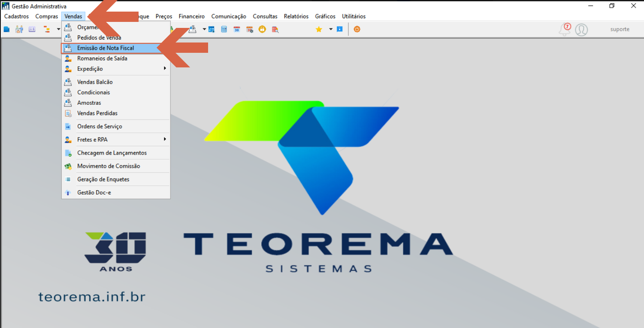This screenshot has height=328, width=644.
Task: Click the suporte user name
Action: (620, 29)
